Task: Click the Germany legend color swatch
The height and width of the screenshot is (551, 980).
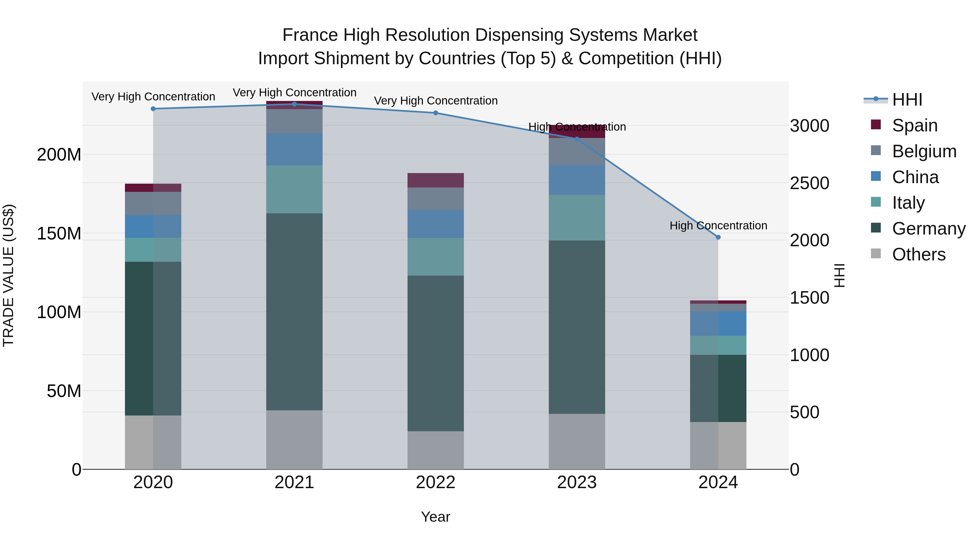Action: tap(876, 228)
